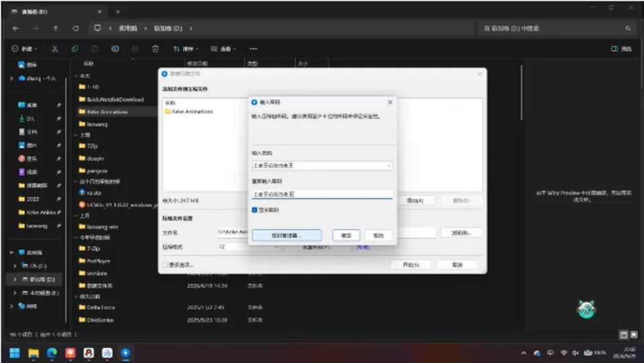
Task: Enable the more options checkbox in archive dialog
Action: [x=165, y=265]
